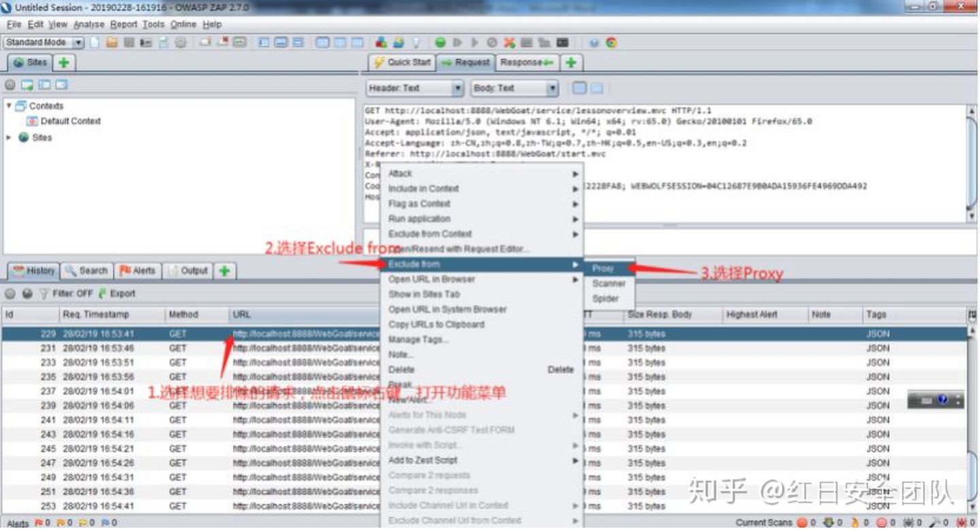The height and width of the screenshot is (530, 980).
Task: Expand Include in Context submenu
Action: pyautogui.click(x=481, y=188)
